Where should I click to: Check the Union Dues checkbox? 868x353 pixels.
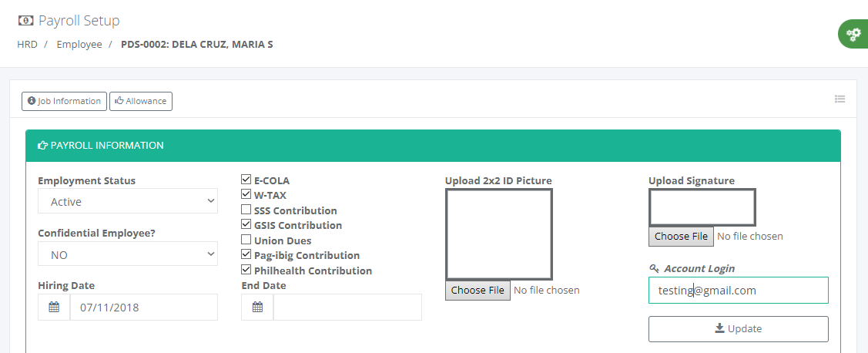tap(246, 240)
